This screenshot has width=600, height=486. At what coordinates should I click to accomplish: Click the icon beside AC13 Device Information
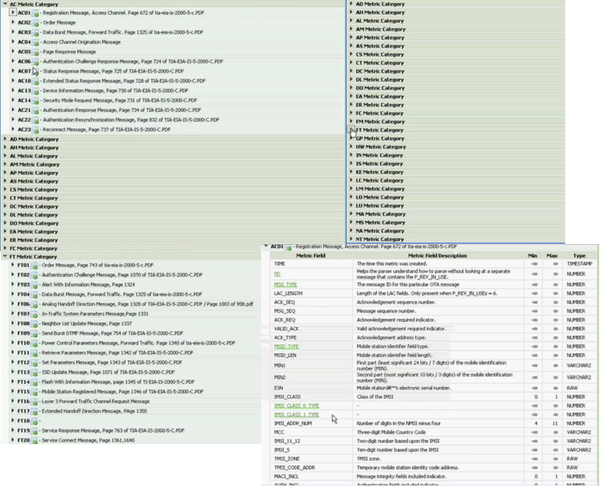[x=35, y=91]
